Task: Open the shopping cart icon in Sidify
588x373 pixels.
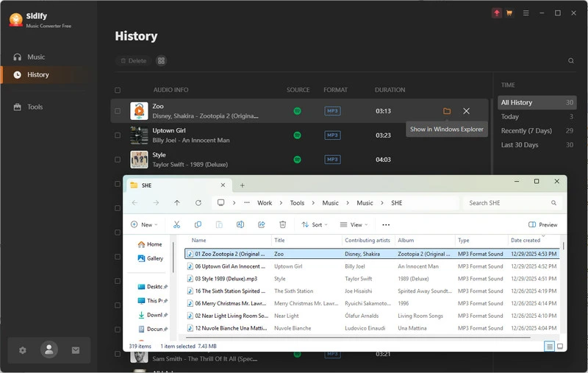Action: pyautogui.click(x=509, y=13)
